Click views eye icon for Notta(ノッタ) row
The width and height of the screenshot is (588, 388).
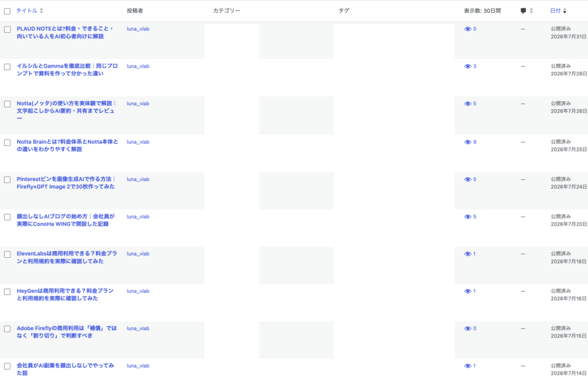pyautogui.click(x=467, y=104)
